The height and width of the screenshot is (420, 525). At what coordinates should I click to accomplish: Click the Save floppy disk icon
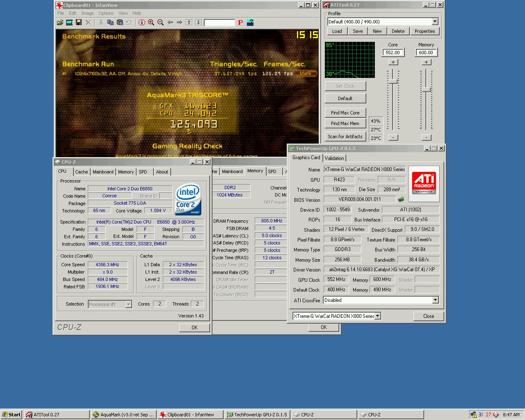[79, 23]
